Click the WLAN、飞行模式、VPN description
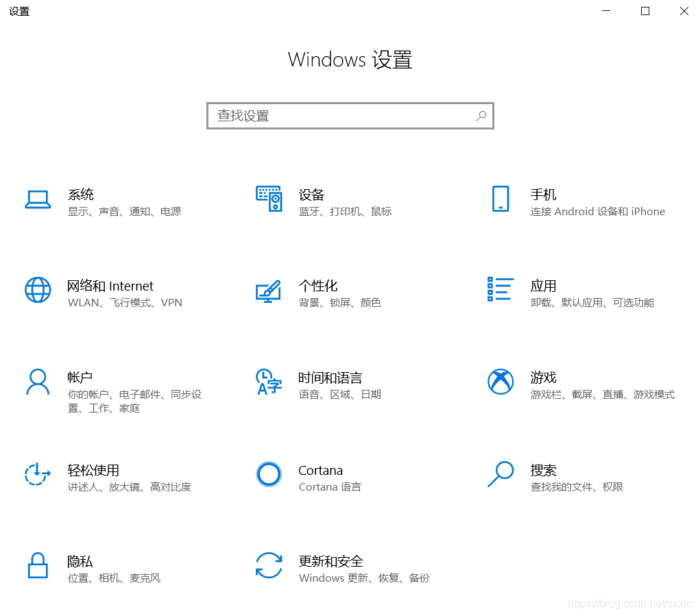The height and width of the screenshot is (616, 698). pos(125,303)
